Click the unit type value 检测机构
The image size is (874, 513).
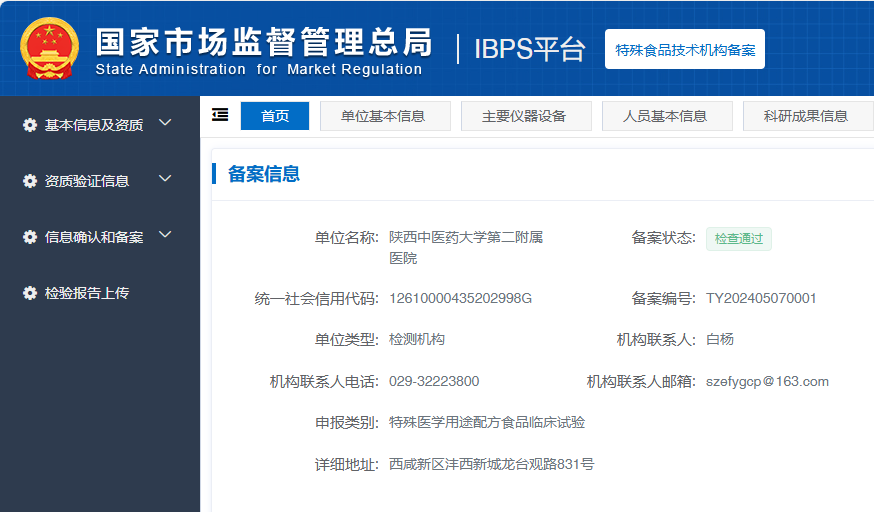click(x=417, y=339)
